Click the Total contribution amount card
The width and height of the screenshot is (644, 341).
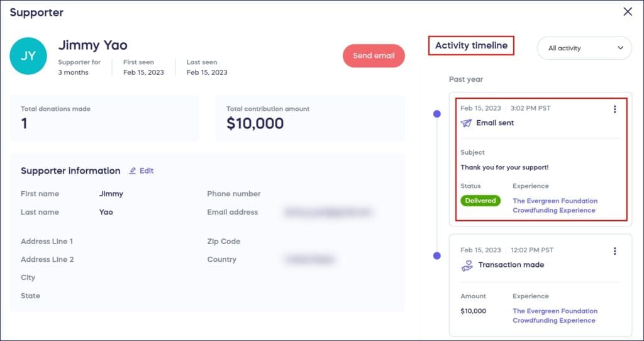pyautogui.click(x=310, y=118)
